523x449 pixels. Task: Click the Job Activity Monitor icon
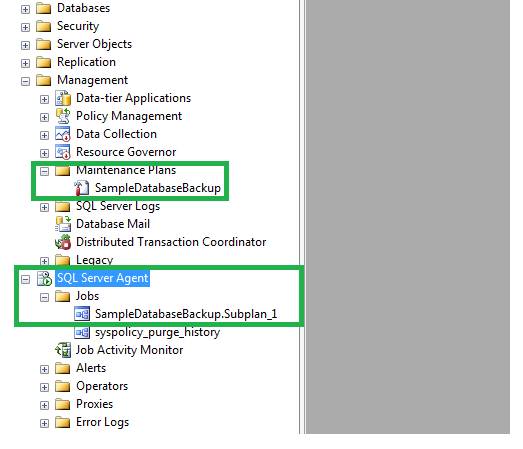pos(63,350)
